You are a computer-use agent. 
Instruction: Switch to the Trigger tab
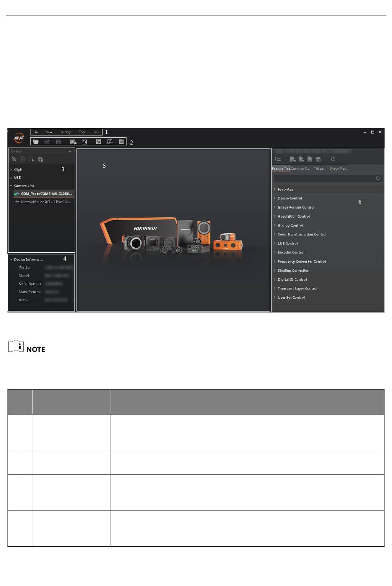coord(319,168)
